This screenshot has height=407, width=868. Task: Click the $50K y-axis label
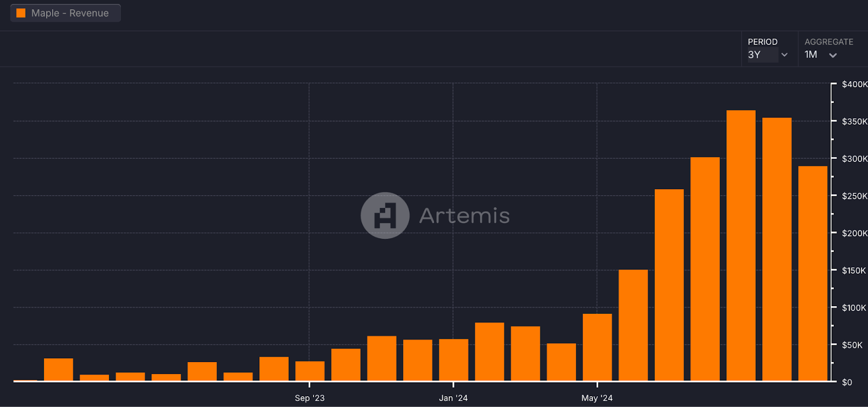[x=852, y=345]
